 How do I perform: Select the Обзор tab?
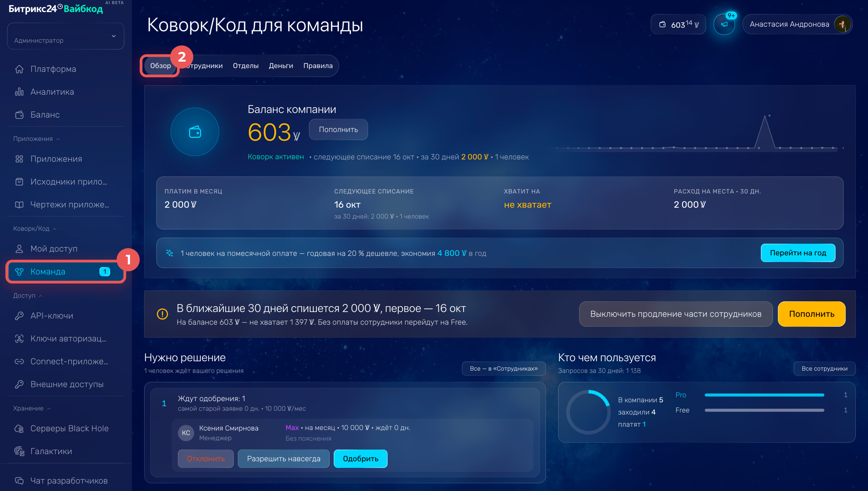pos(160,66)
